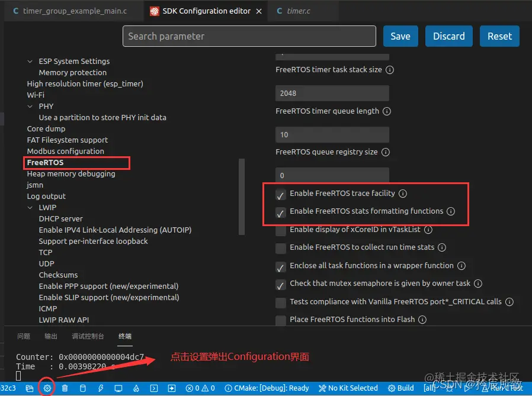Viewport: 532px width, 396px height.
Task: Click the info icon beside Place FreeRTOS functions into Flash
Action: click(422, 320)
